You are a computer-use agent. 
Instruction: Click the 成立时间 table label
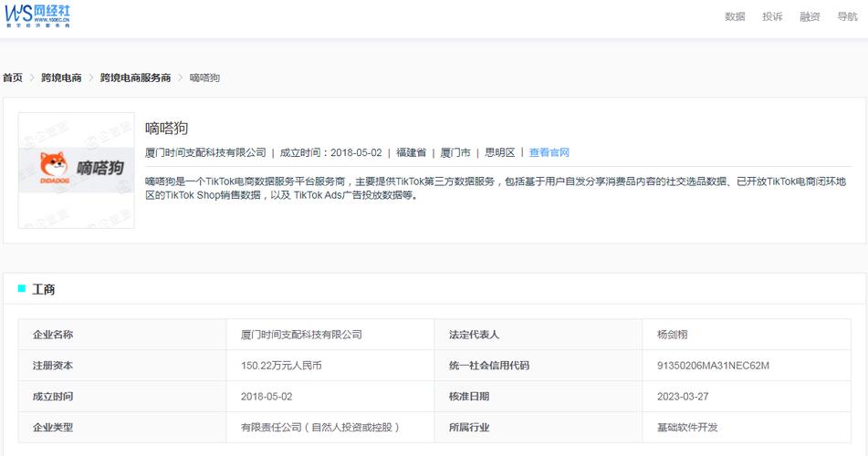[x=53, y=396]
